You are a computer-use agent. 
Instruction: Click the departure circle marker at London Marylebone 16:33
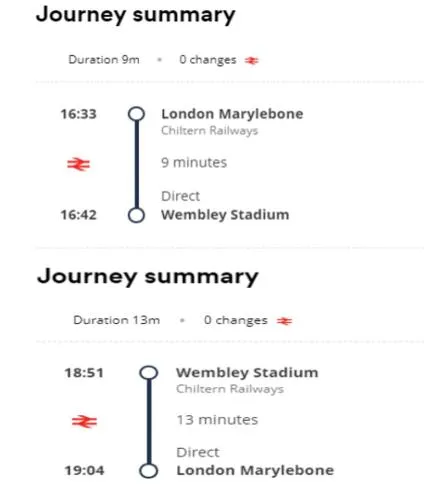point(136,114)
